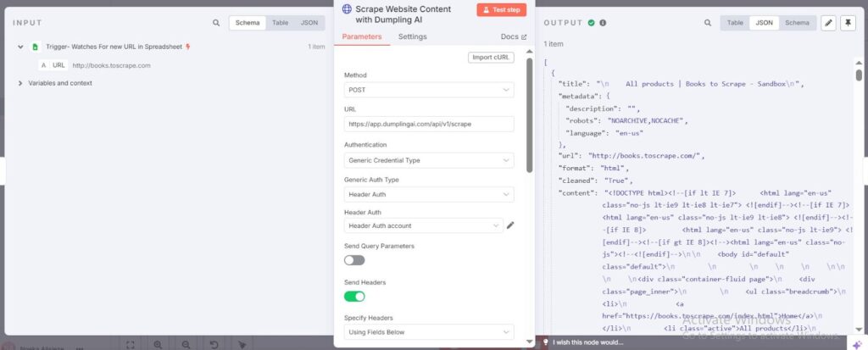868x350 pixels.
Task: Switch the Input view to JSON
Action: pyautogui.click(x=309, y=23)
